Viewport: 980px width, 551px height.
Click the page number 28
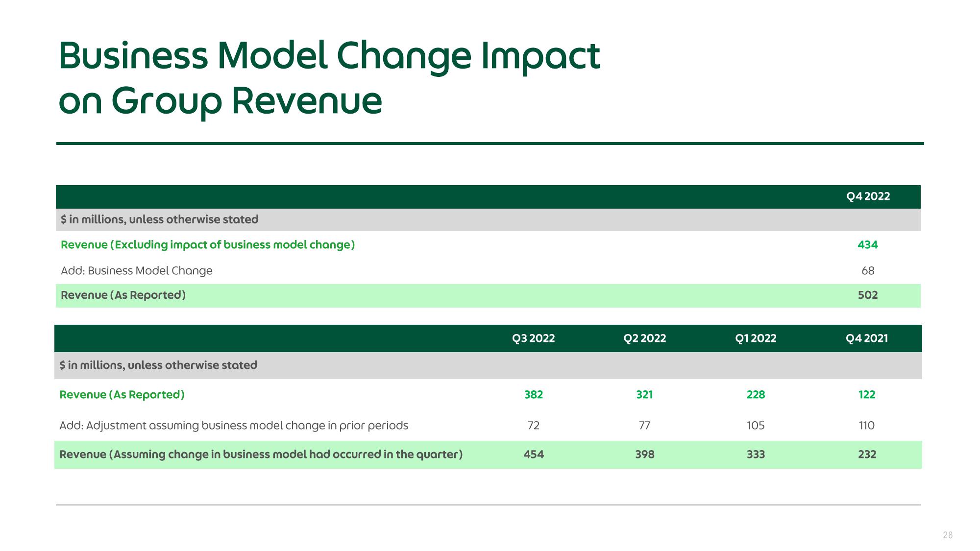(x=948, y=535)
